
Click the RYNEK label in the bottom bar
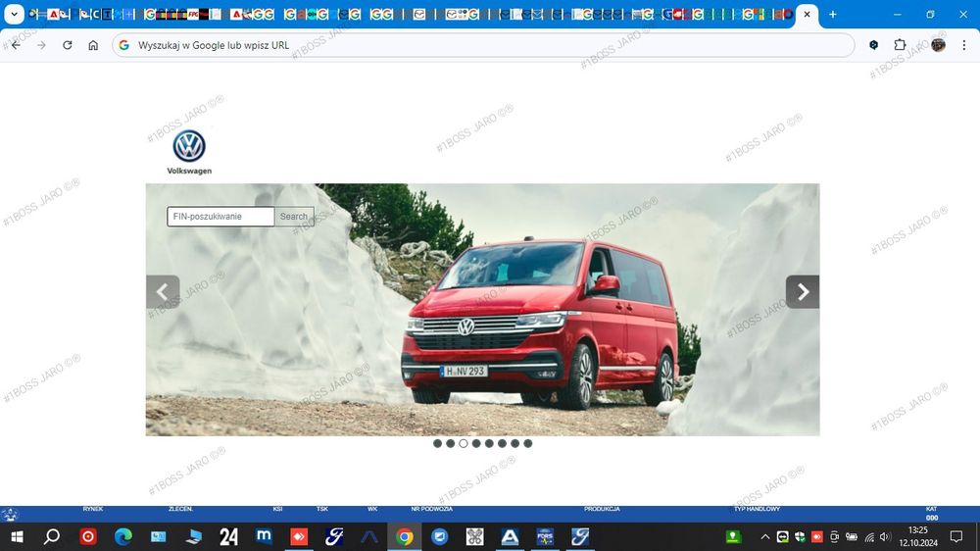[x=93, y=509]
